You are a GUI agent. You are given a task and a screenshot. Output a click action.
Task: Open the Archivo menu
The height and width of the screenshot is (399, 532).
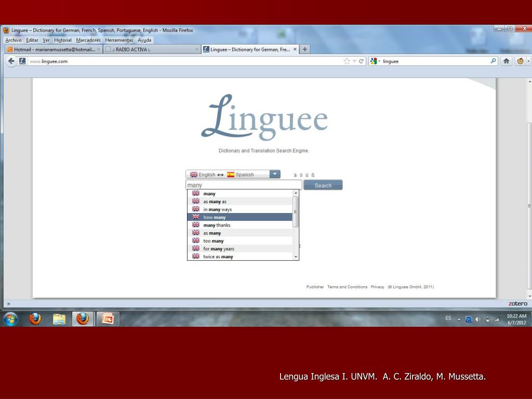pyautogui.click(x=13, y=40)
